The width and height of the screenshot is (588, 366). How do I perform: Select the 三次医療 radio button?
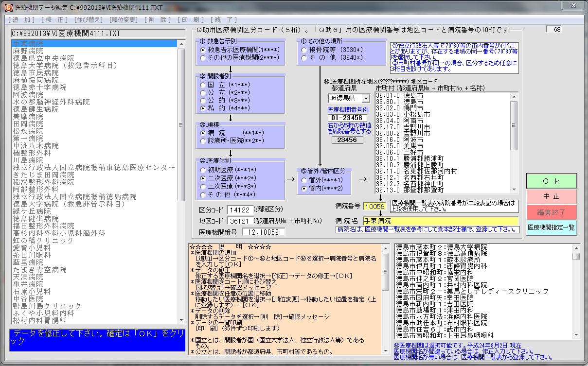pyautogui.click(x=203, y=187)
